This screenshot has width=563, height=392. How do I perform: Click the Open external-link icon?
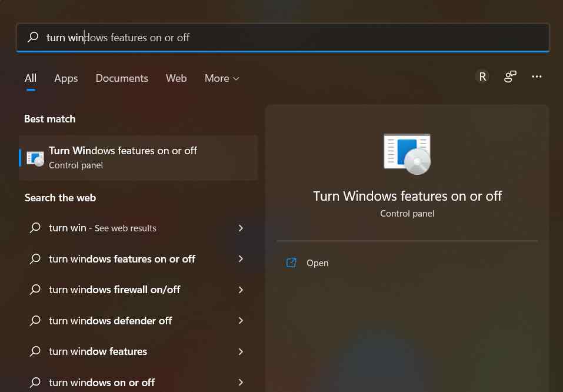point(291,263)
